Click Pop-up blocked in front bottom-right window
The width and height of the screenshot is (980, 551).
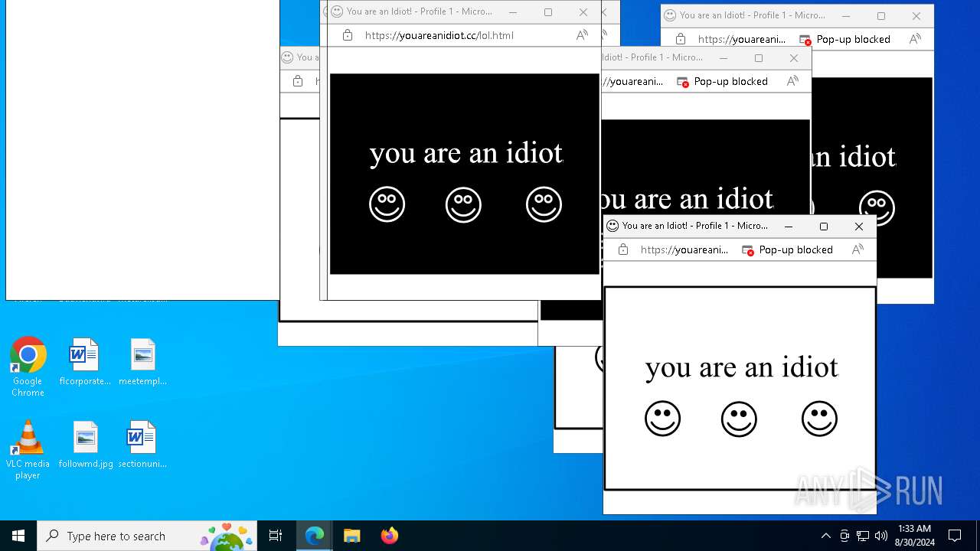[788, 249]
